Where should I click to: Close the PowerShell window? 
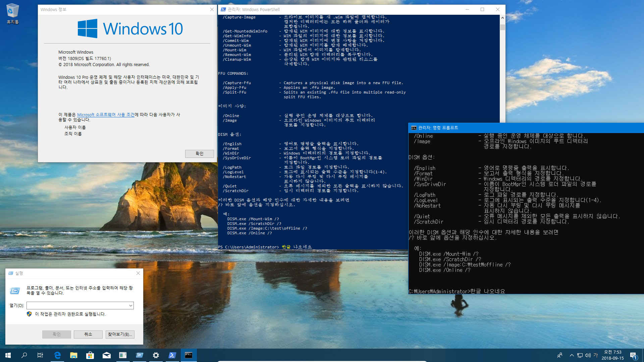[498, 9]
